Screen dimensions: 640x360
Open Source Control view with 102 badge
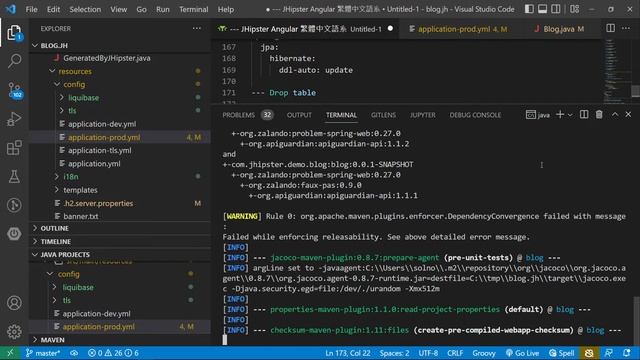(x=14, y=90)
